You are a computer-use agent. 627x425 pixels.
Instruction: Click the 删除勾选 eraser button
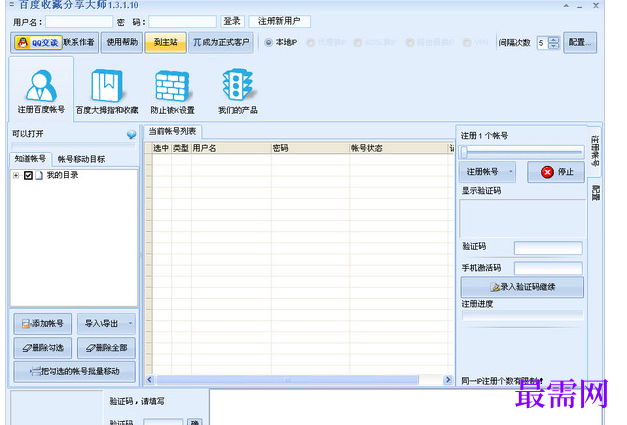(x=43, y=348)
